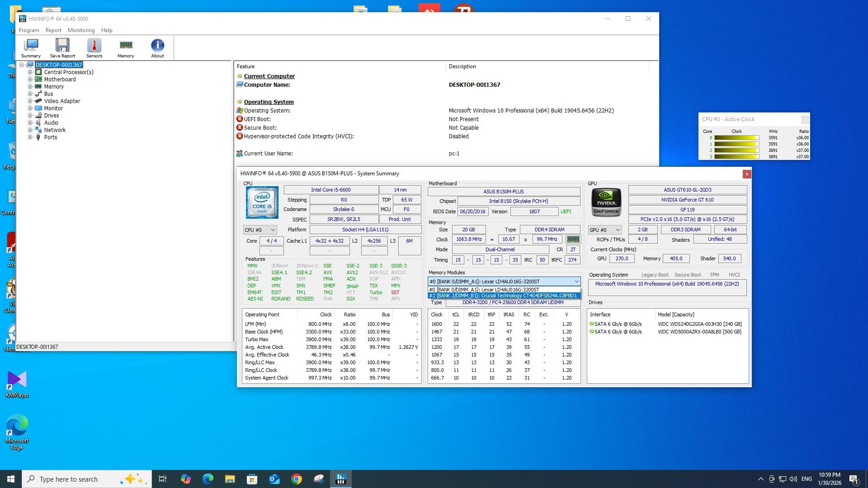Open Google Chrome from the taskbar
The width and height of the screenshot is (868, 488).
(297, 479)
